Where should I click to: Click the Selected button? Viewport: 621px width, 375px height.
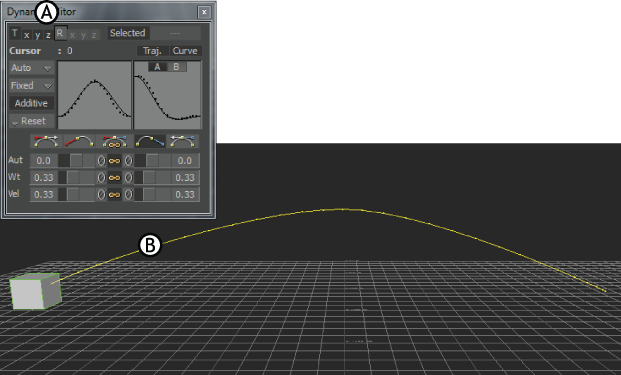coord(128,33)
